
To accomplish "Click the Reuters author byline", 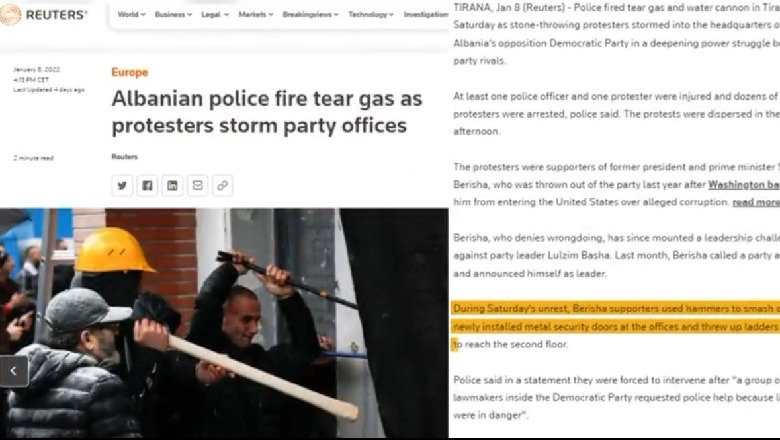I will point(124,157).
